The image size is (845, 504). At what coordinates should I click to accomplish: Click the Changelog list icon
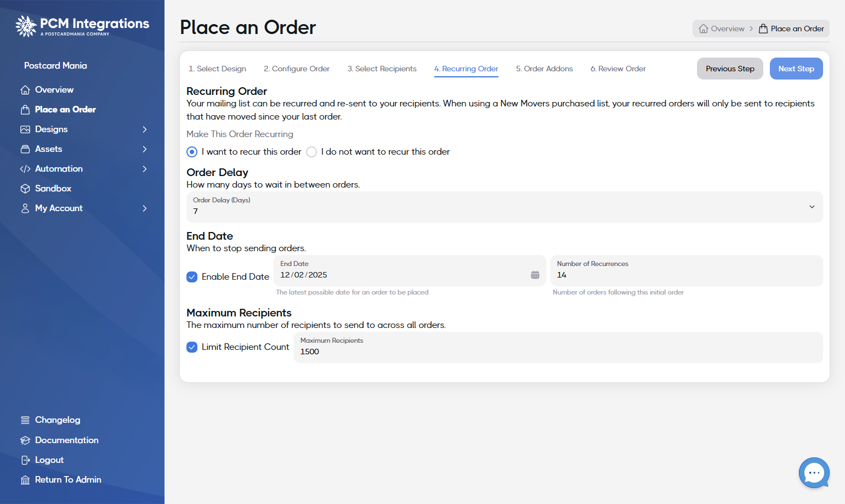point(25,420)
